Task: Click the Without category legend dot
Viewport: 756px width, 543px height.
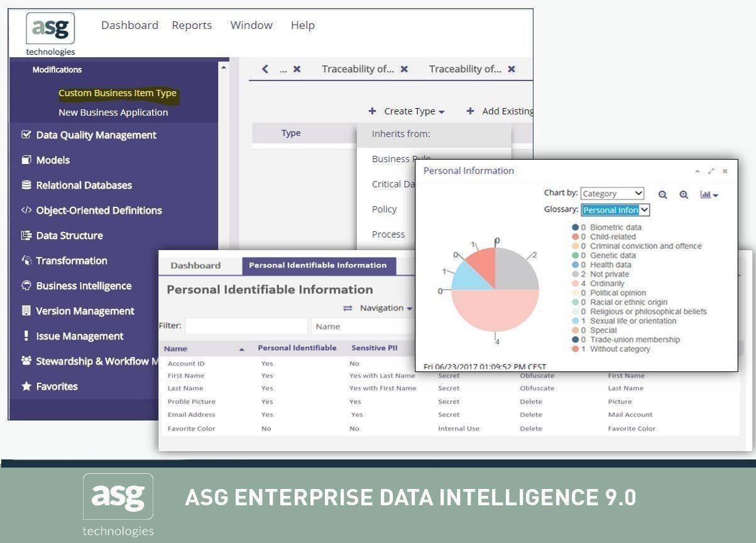Action: click(575, 349)
